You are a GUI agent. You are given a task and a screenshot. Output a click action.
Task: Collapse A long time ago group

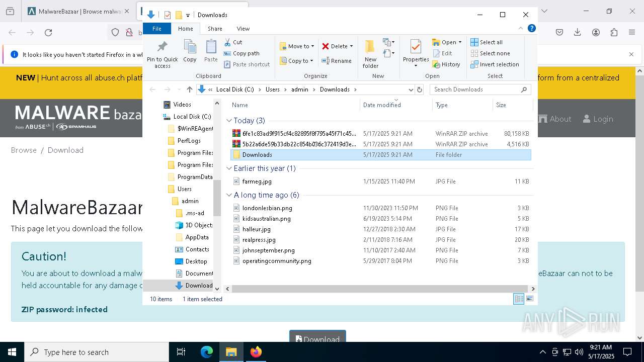[229, 195]
